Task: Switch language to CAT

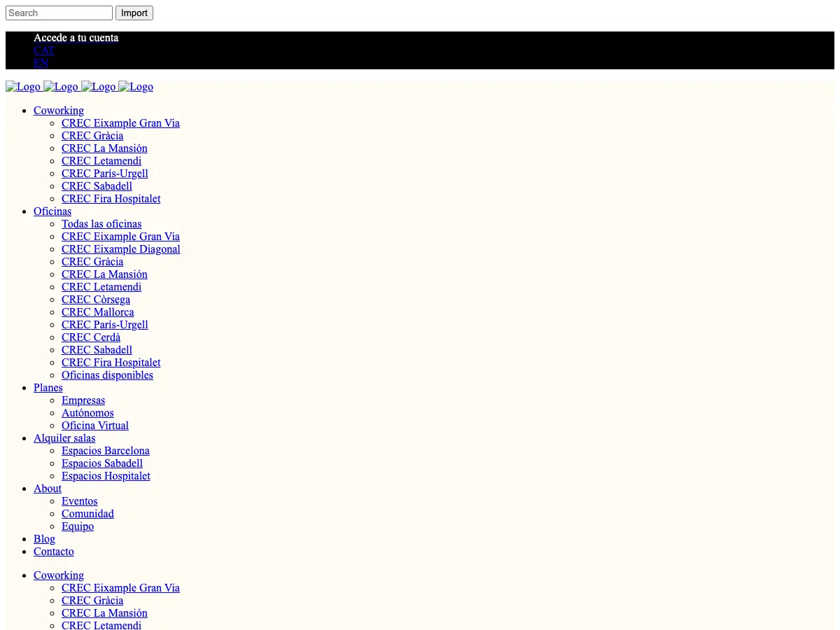Action: click(x=44, y=50)
